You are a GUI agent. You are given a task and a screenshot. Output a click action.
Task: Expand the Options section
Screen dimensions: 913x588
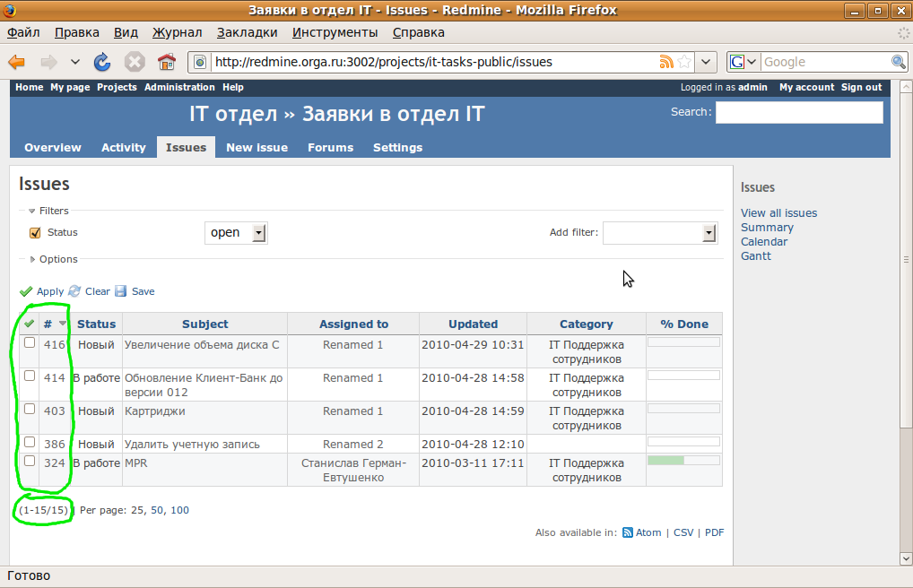coord(53,259)
